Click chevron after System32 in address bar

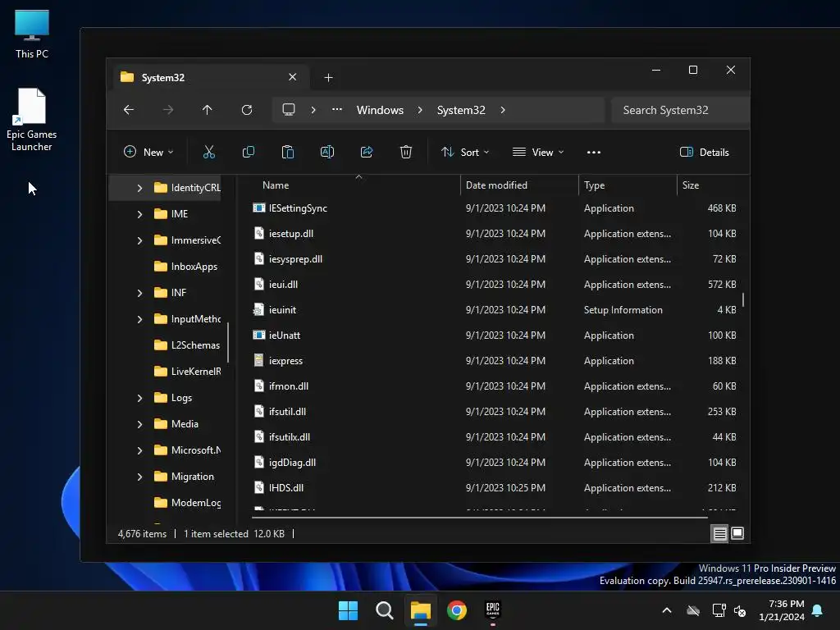(503, 110)
